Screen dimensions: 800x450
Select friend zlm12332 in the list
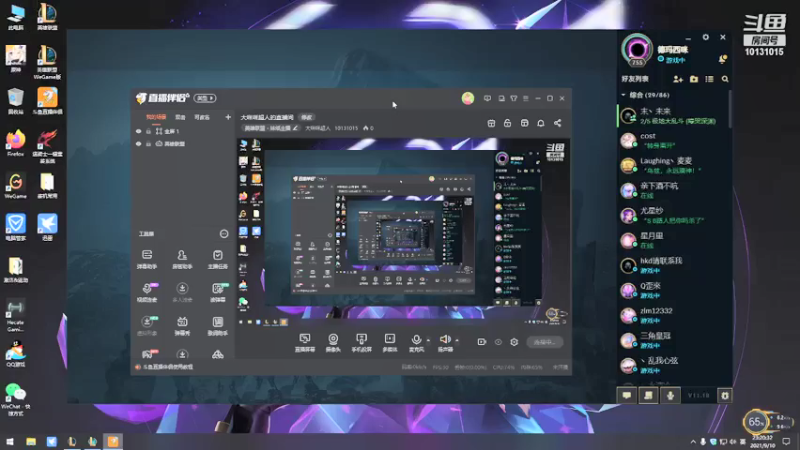pyautogui.click(x=673, y=315)
